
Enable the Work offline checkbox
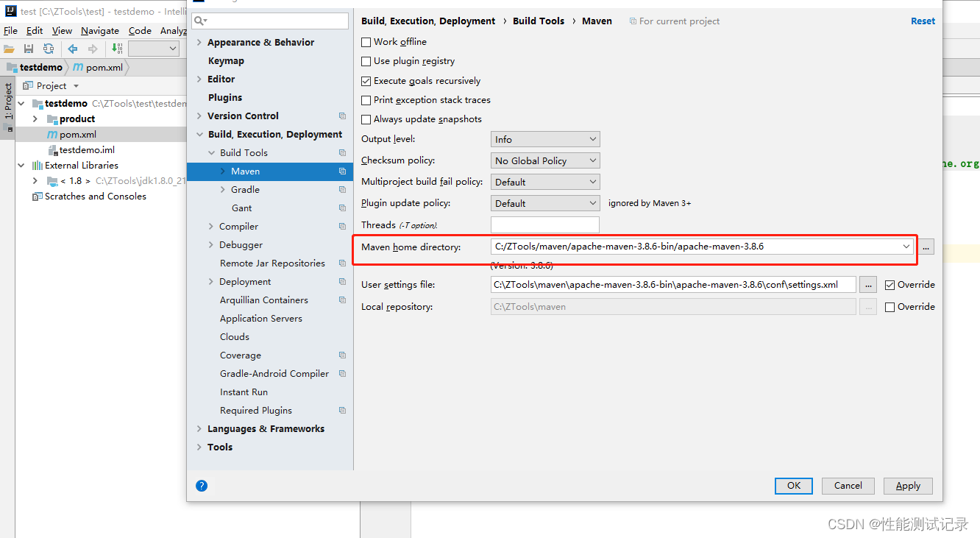point(366,42)
